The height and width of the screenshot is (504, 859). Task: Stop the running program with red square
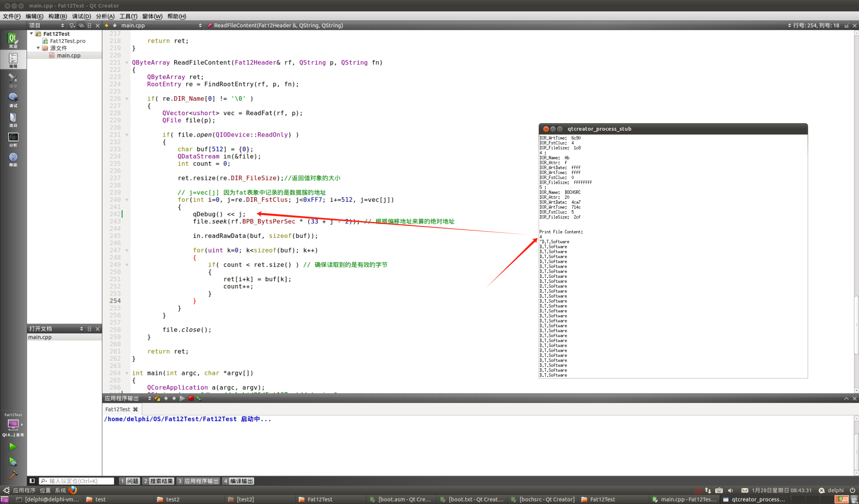coord(191,398)
